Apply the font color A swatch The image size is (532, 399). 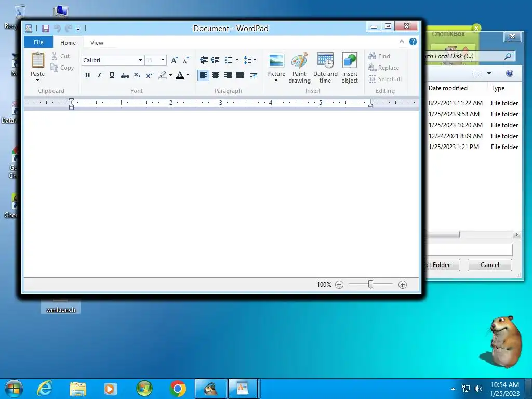coord(180,75)
